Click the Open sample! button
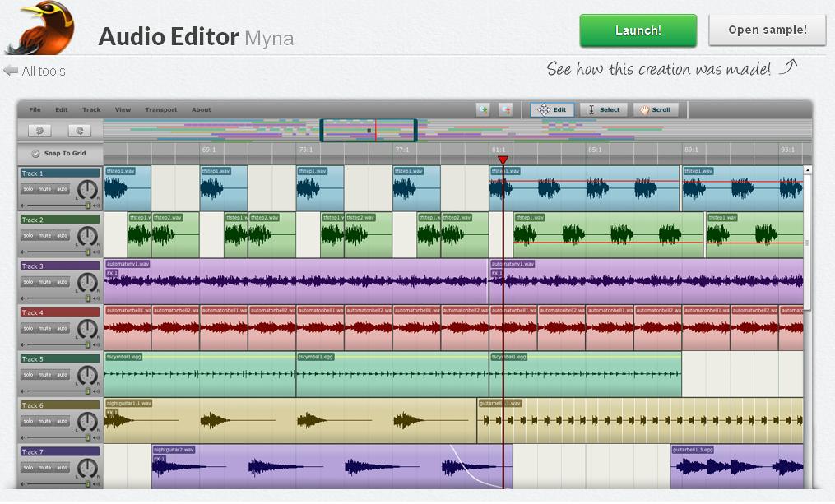Image resolution: width=835 pixels, height=504 pixels. tap(766, 30)
